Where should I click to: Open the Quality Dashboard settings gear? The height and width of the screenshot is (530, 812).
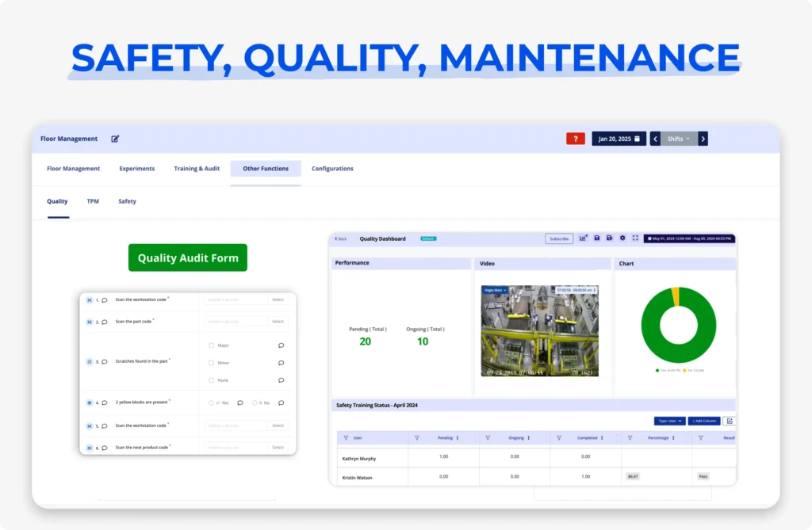[x=622, y=238]
